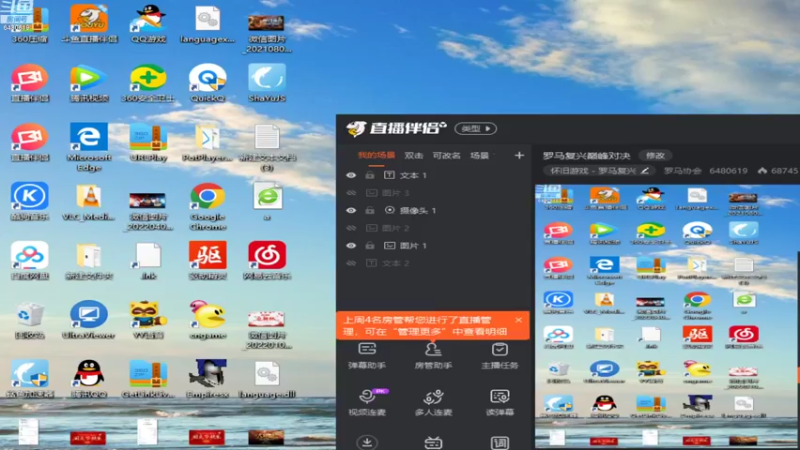Show the hidden 文本 2 layer
Screen dimensions: 800x450
click(351, 263)
